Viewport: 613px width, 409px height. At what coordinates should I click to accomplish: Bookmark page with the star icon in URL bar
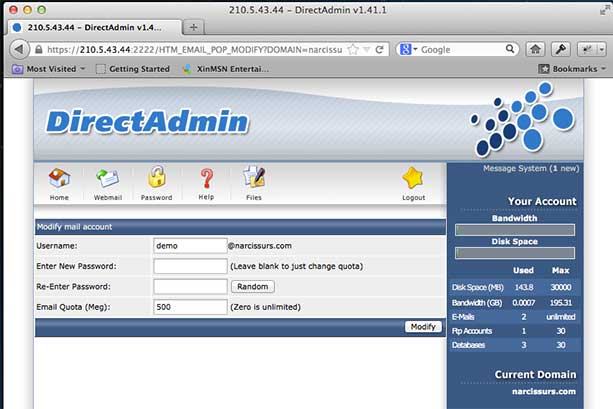(353, 50)
